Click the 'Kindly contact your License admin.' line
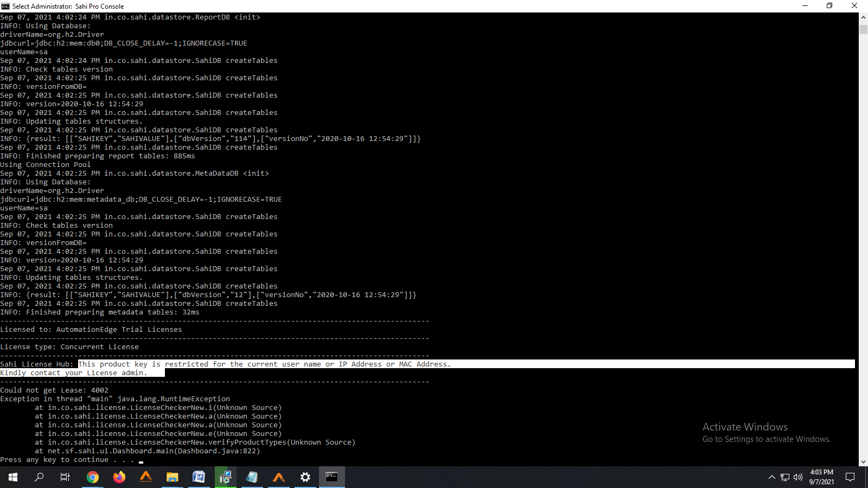The height and width of the screenshot is (488, 868). pos(74,373)
